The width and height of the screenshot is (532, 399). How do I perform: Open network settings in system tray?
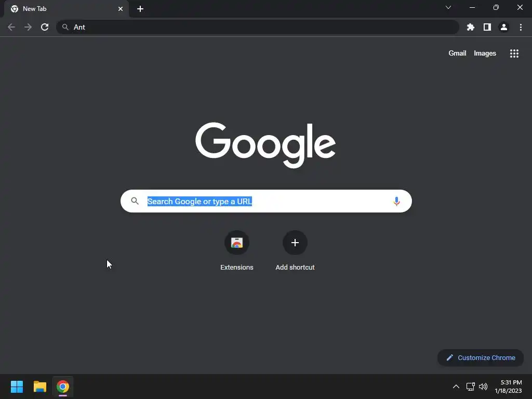(x=470, y=387)
